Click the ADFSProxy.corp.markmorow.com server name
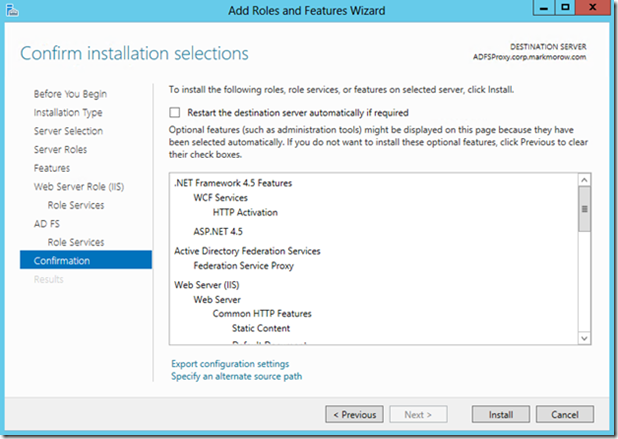618x439 pixels. (529, 57)
